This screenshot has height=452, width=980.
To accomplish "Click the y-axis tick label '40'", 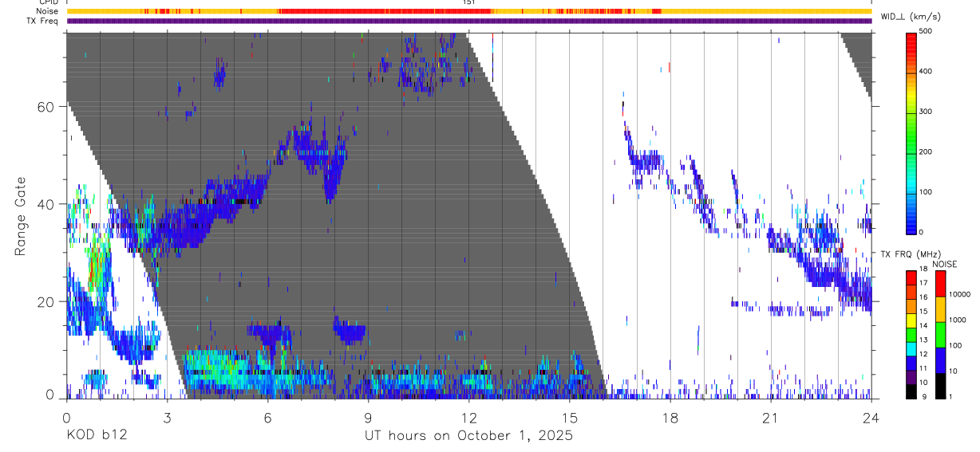I will (46, 204).
